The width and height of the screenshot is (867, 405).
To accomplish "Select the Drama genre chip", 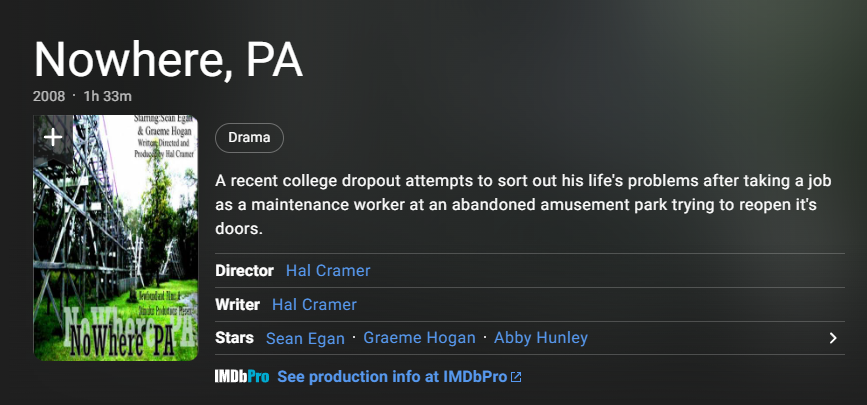I will coord(249,138).
